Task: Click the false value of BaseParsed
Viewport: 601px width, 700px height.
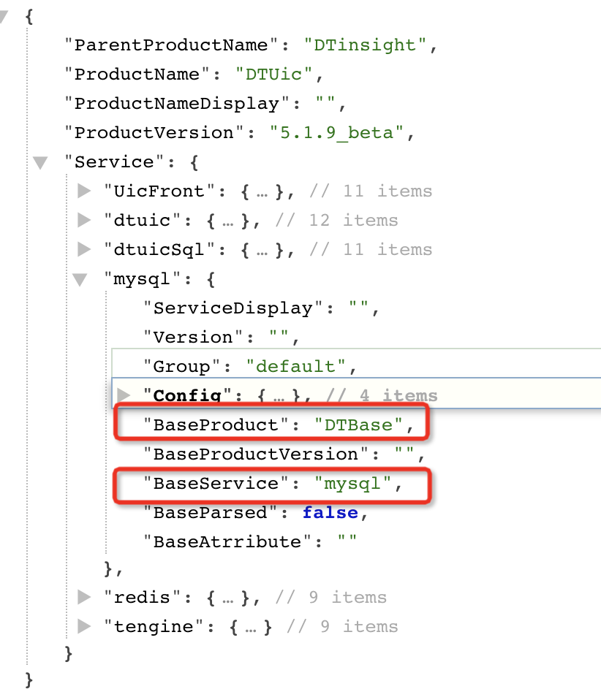Action: pyautogui.click(x=330, y=513)
